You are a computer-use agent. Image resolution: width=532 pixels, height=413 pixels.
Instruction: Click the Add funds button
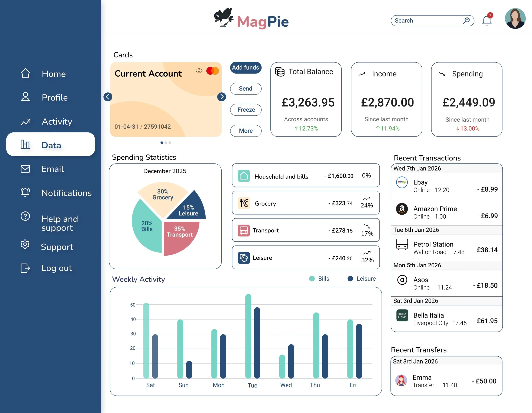click(x=246, y=67)
